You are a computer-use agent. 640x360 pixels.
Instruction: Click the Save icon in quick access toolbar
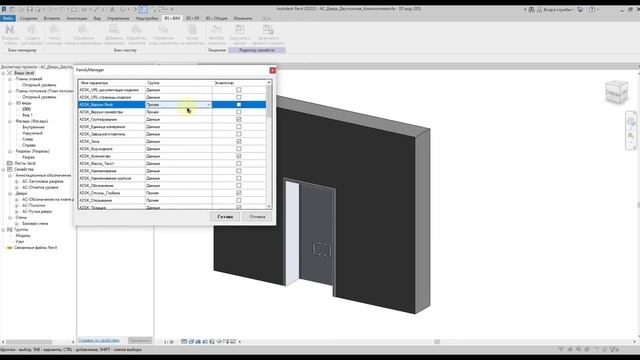(29, 9)
